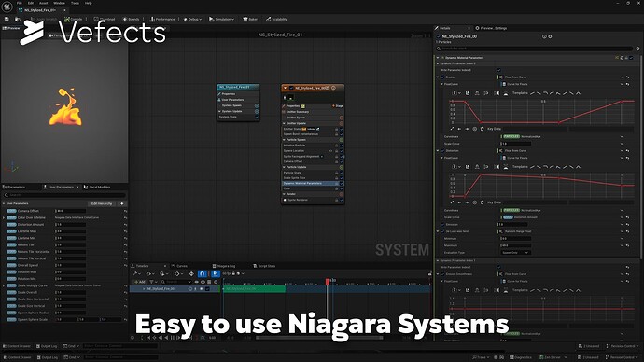Collapse Dynamic Parameter Index 1 section

(x=438, y=260)
